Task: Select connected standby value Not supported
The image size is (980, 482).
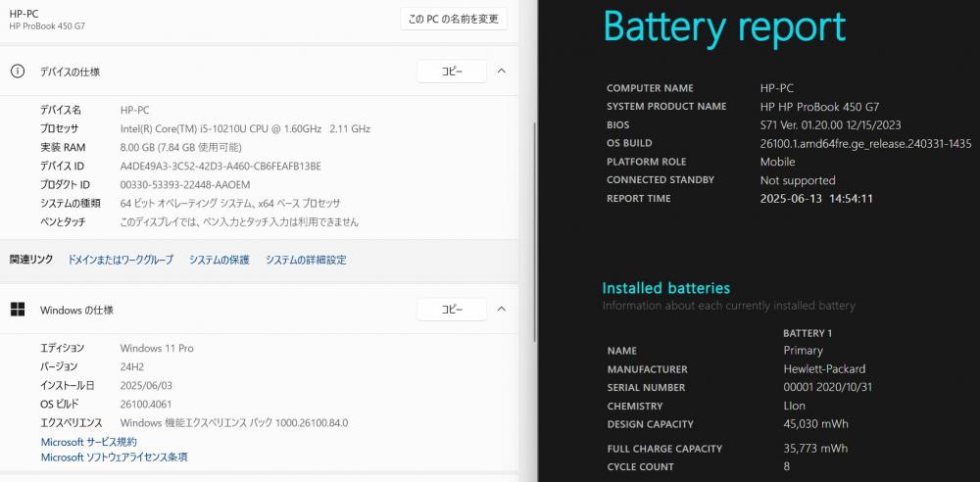Action: 798,180
